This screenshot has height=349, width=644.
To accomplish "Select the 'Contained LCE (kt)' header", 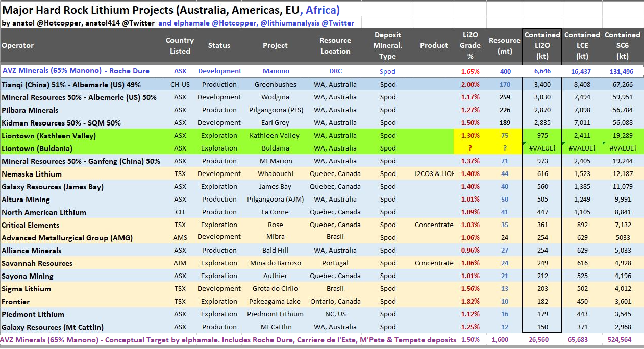I will pos(582,45).
